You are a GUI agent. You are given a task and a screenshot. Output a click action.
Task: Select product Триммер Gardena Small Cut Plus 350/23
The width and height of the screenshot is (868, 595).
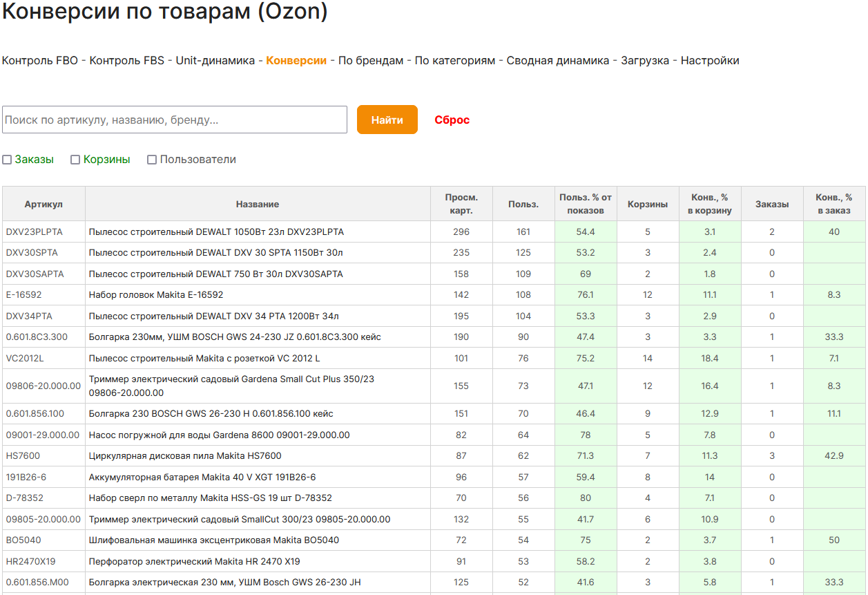232,386
